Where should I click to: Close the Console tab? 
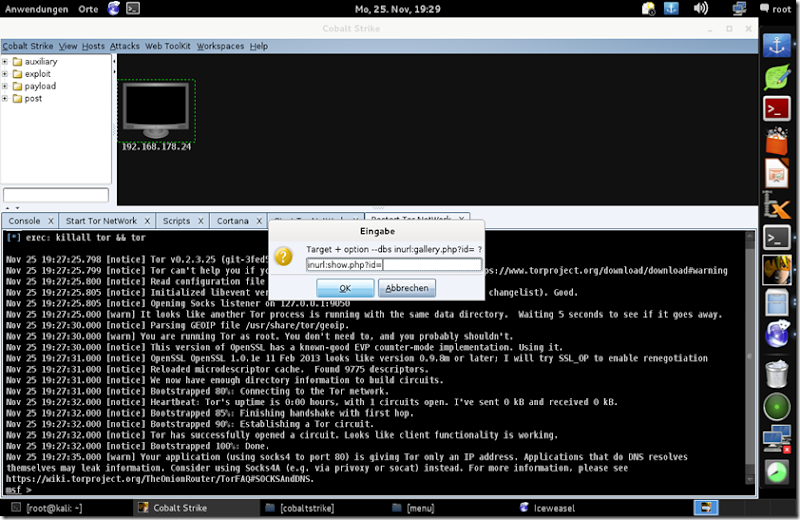click(51, 221)
